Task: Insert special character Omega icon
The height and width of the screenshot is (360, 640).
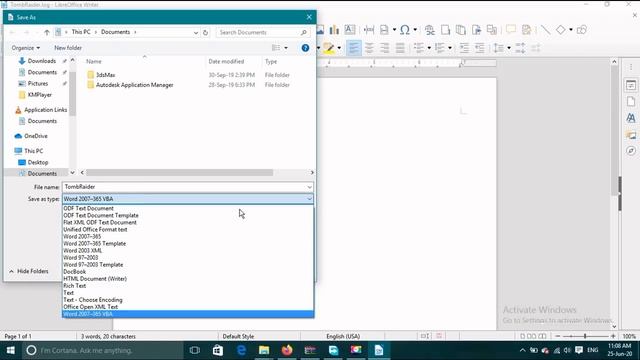Action: (x=405, y=29)
